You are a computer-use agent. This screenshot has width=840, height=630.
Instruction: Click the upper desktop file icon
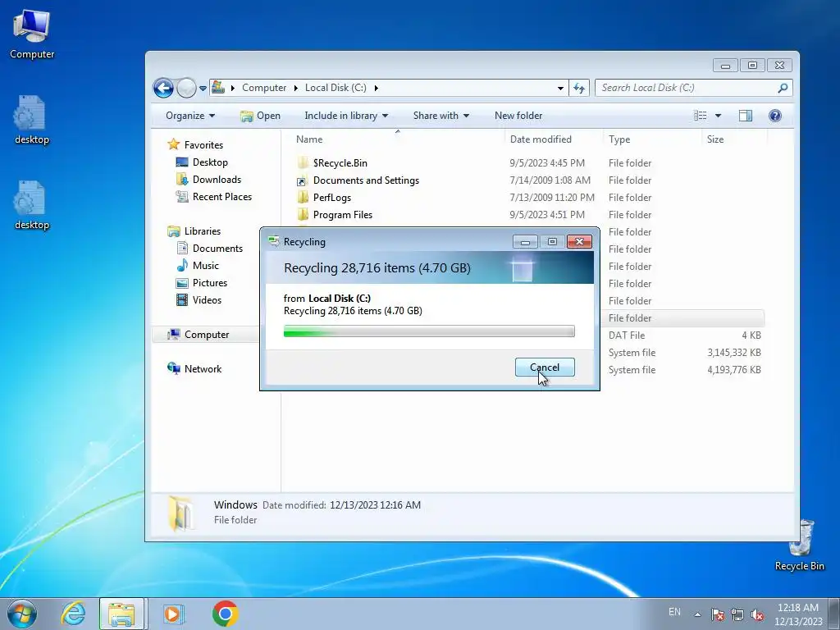pos(32,120)
